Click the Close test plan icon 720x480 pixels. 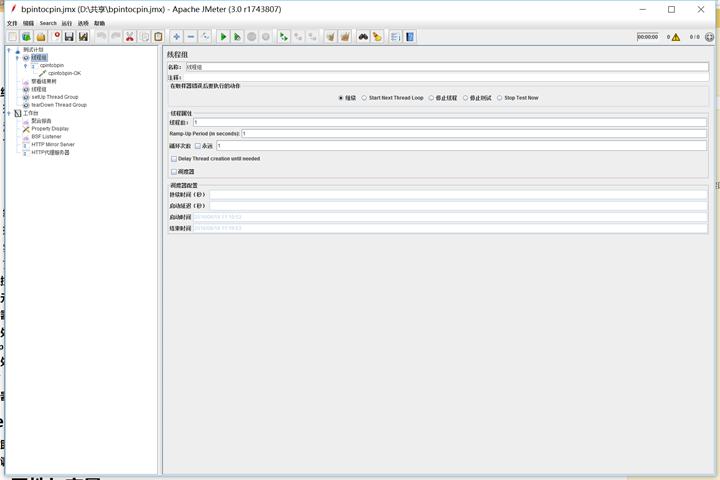coord(56,37)
